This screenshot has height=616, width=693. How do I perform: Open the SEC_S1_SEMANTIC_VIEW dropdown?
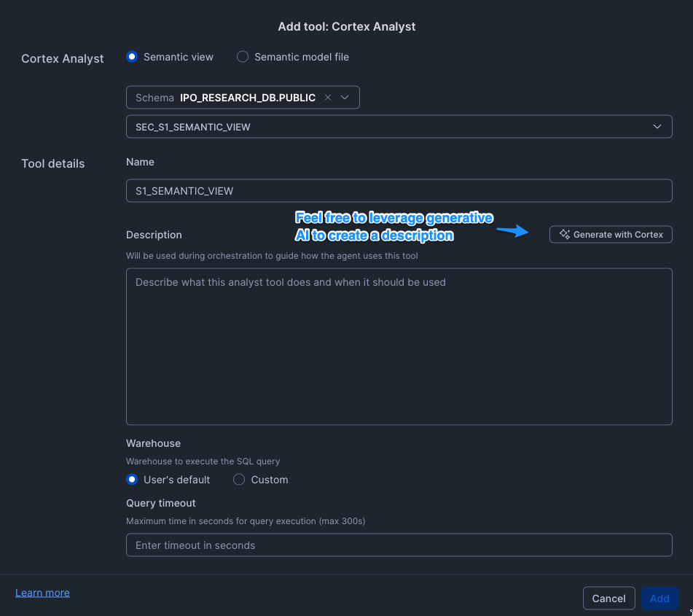click(399, 127)
